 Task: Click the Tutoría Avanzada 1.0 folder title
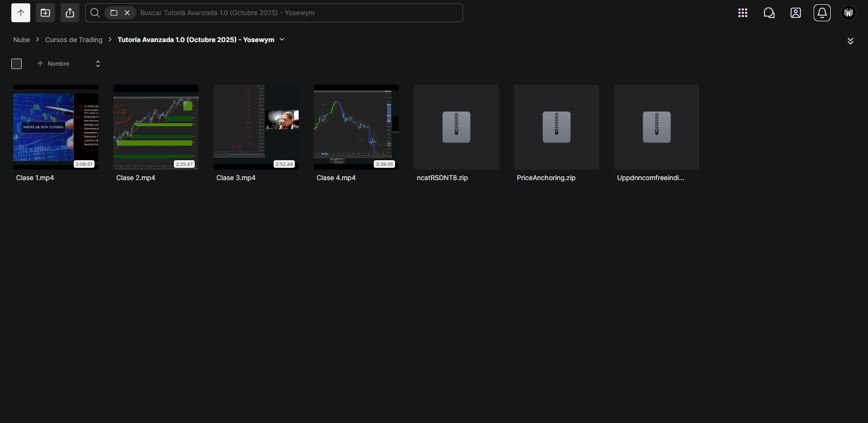point(196,40)
